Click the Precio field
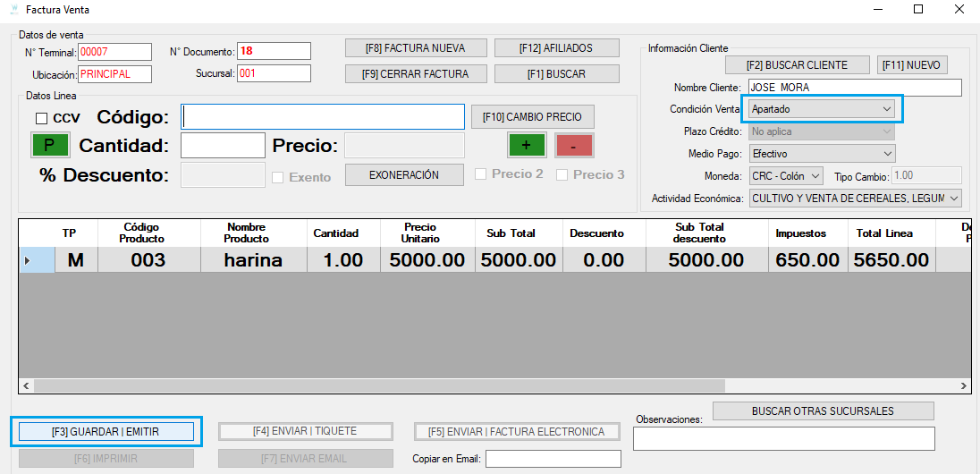Viewport: 980px width, 474px height. click(404, 146)
